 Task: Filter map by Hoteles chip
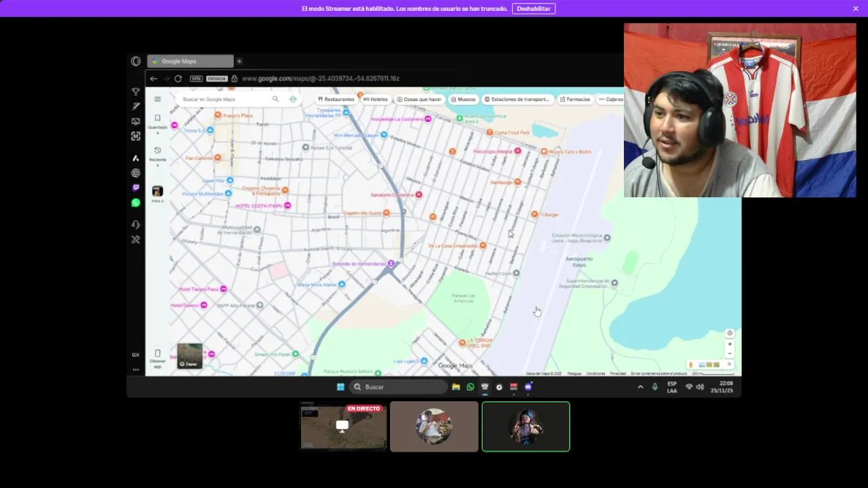376,99
